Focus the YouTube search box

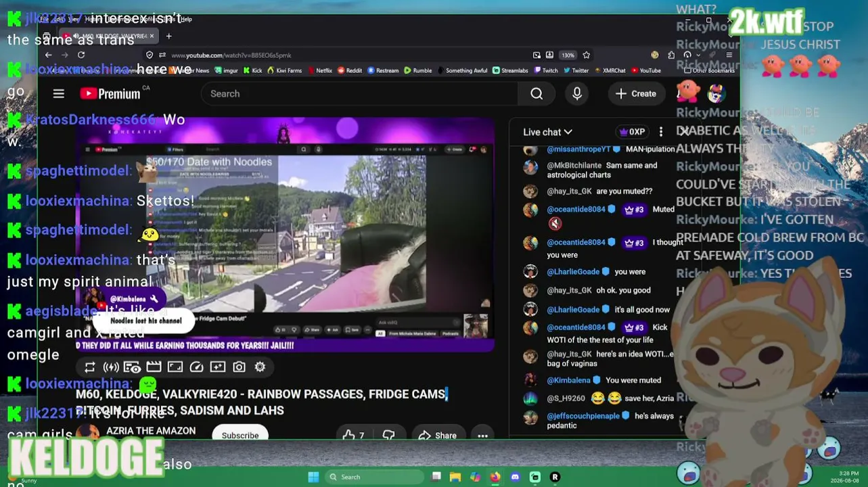[359, 94]
